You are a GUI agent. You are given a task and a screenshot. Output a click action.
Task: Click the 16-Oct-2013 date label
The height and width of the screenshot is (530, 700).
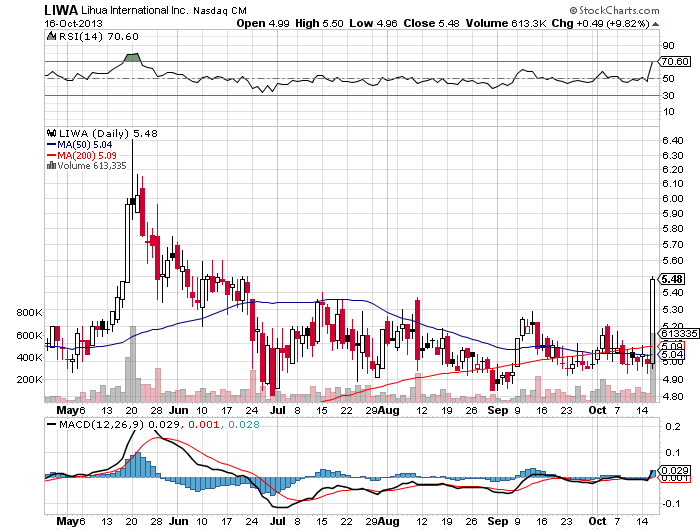tap(73, 23)
